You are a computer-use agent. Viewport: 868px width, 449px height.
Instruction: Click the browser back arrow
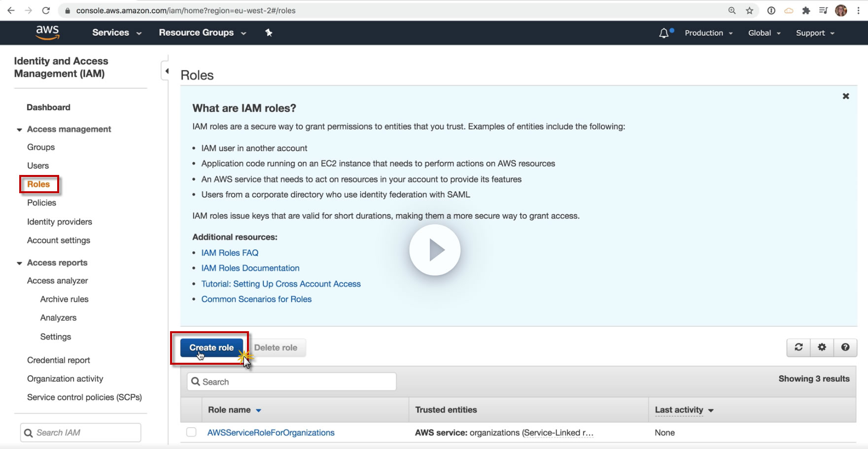point(11,10)
